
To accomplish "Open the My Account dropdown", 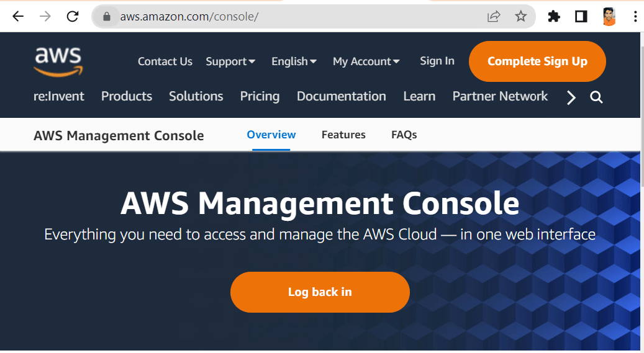I will click(x=366, y=61).
